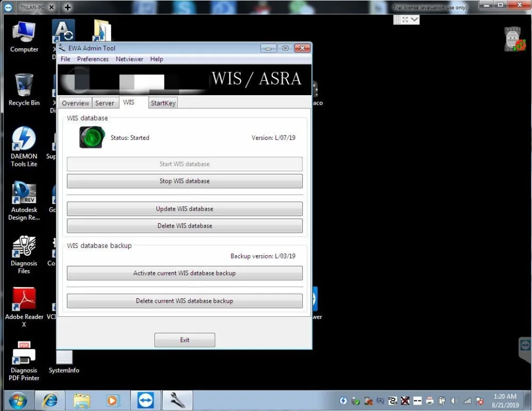Screen dimensions: 532x411
Task: Open Internet Explorer from the taskbar
Action: (x=50, y=400)
